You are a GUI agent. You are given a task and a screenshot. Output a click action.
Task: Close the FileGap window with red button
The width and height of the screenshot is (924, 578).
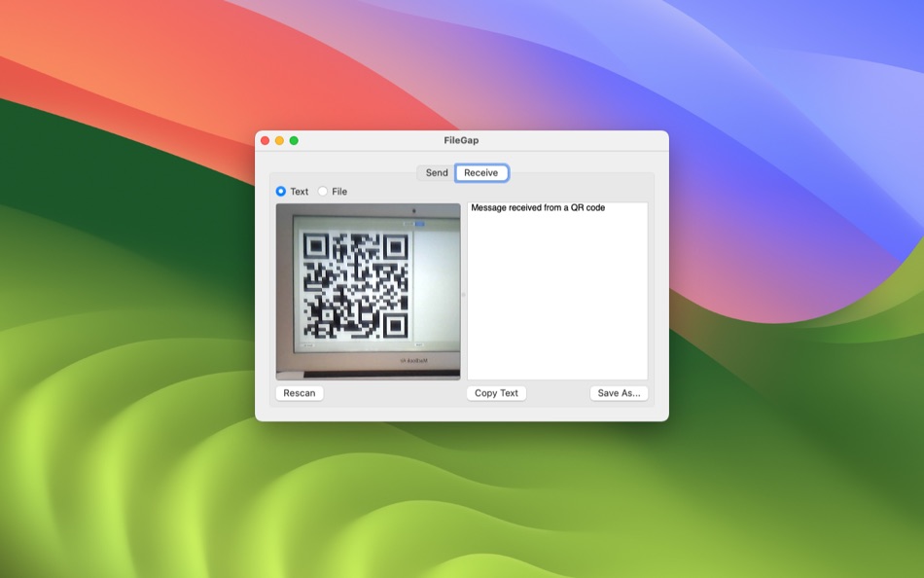pyautogui.click(x=266, y=140)
